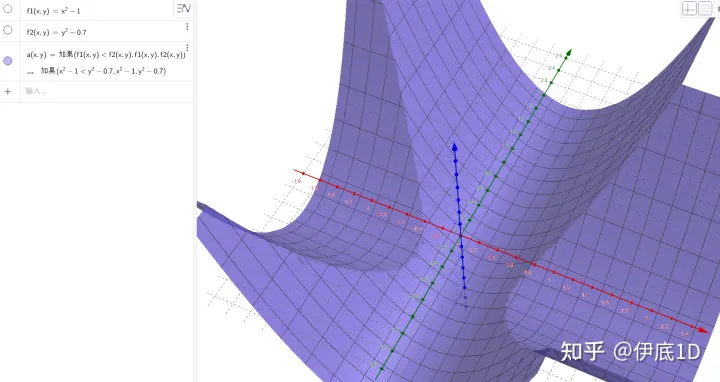Hide the a(x,y) surface via purple circle
The image size is (720, 382).
click(x=8, y=61)
